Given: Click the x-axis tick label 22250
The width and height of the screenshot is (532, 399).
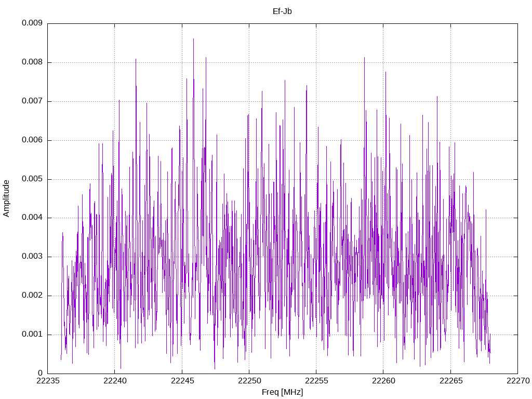Looking at the screenshot, I should tap(249, 381).
